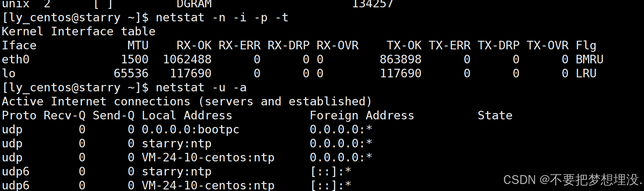
Task: Click the 65536 MTU value
Action: [131, 74]
